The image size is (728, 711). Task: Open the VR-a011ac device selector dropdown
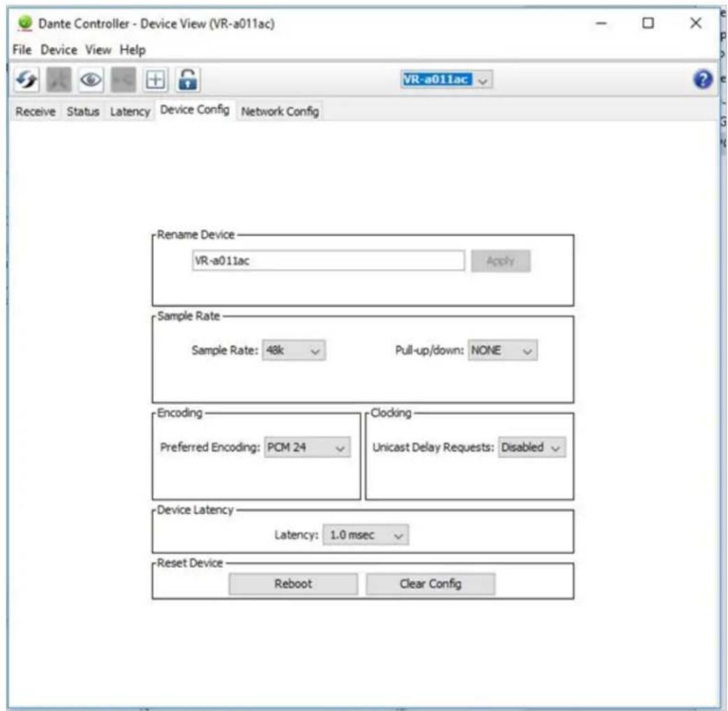point(447,80)
